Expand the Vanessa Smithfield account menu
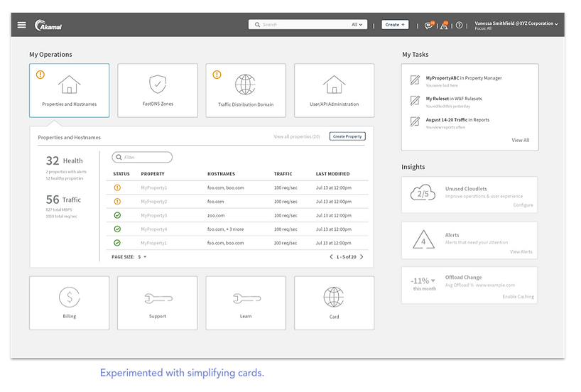The image size is (581, 392). pos(516,25)
